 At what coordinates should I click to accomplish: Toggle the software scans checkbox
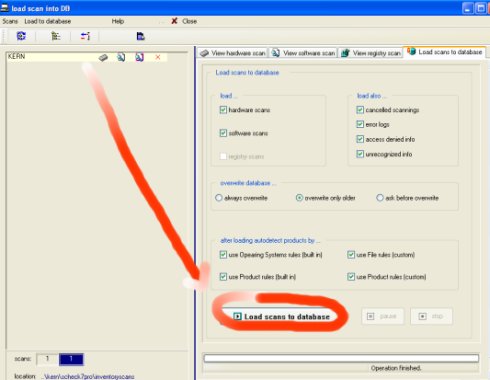(223, 133)
